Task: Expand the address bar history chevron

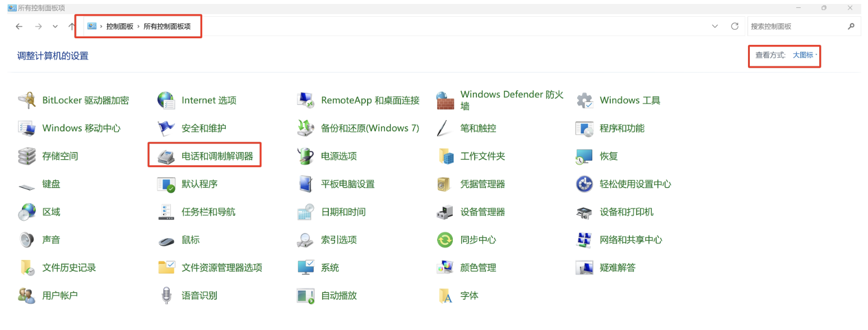Action: tap(715, 26)
